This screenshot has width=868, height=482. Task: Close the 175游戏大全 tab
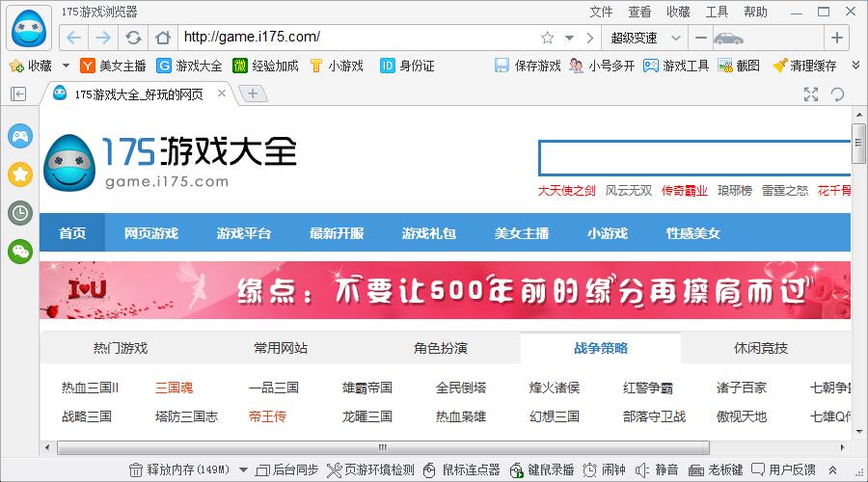point(222,94)
